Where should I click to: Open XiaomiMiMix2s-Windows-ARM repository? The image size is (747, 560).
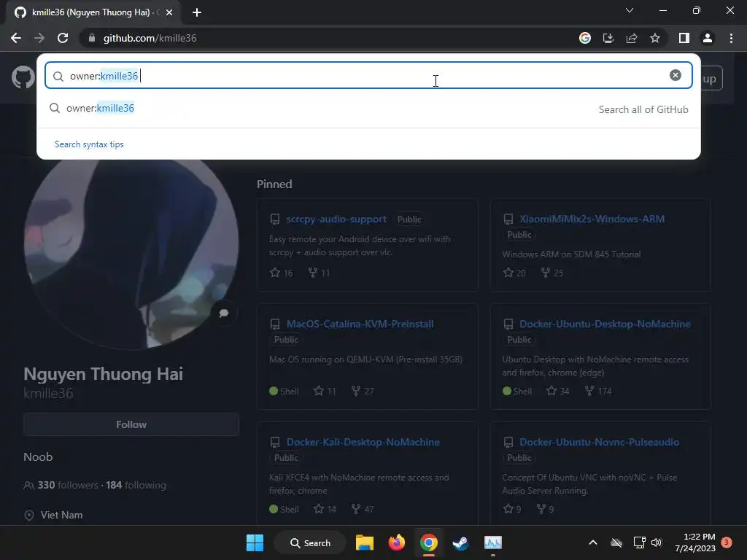pyautogui.click(x=592, y=219)
